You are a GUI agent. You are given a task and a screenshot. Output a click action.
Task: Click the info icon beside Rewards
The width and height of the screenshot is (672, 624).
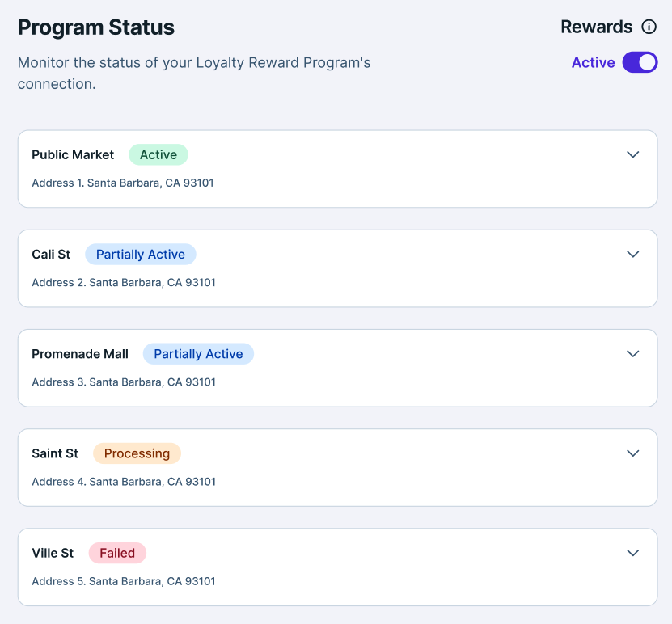(649, 27)
